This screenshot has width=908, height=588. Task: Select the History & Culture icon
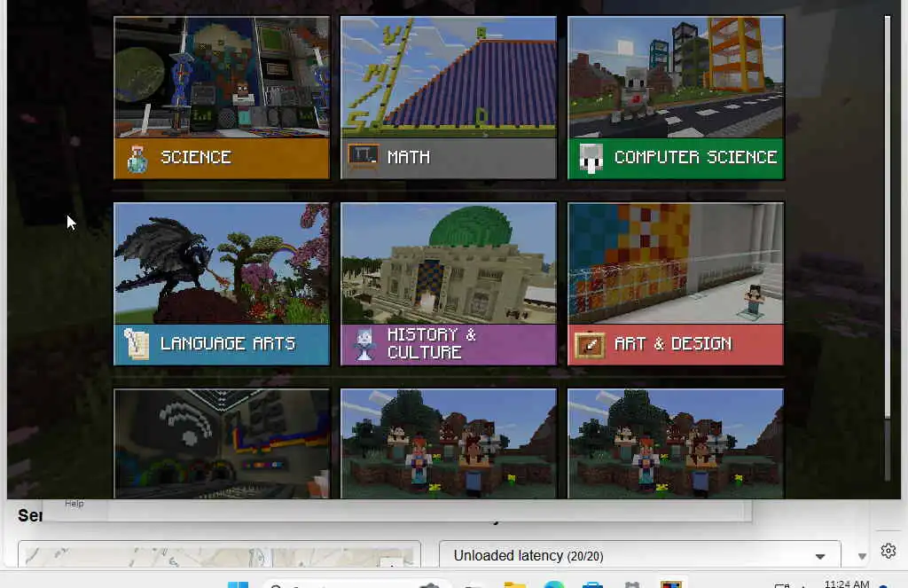pyautogui.click(x=364, y=344)
